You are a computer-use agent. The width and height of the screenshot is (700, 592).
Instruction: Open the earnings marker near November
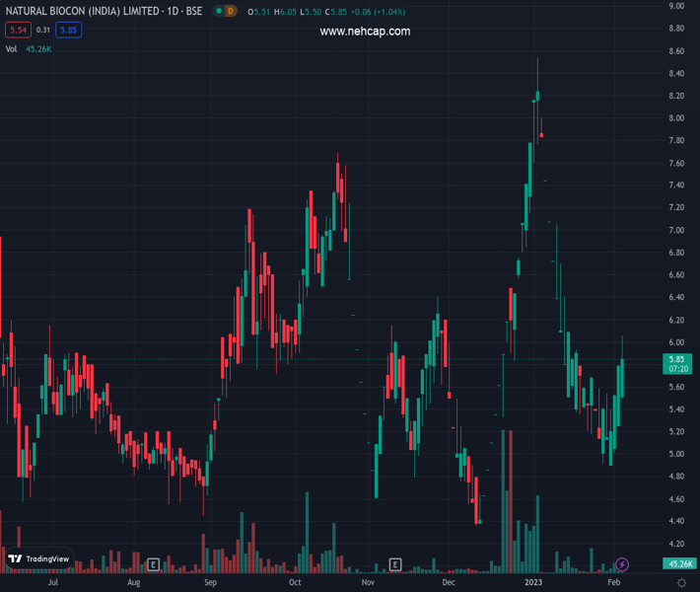[395, 564]
